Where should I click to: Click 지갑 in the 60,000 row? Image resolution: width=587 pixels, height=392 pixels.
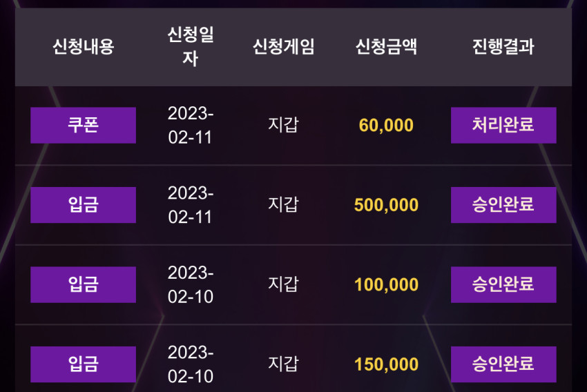tap(283, 125)
